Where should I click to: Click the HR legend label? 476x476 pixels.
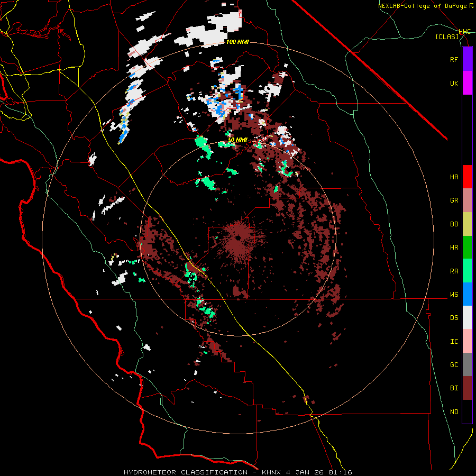(x=454, y=248)
